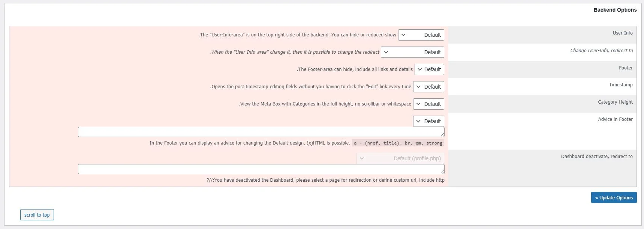Click the Advice in Footer text area

click(261, 132)
